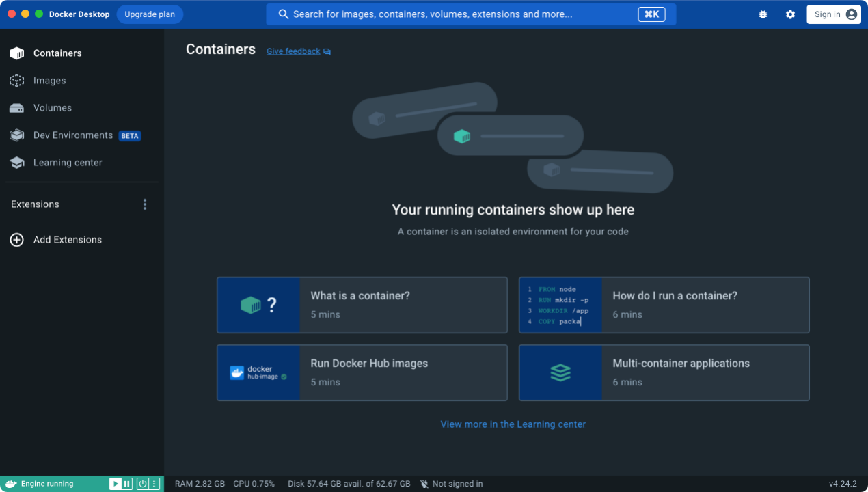
Task: Click the container question mark thumbnail
Action: (x=259, y=305)
